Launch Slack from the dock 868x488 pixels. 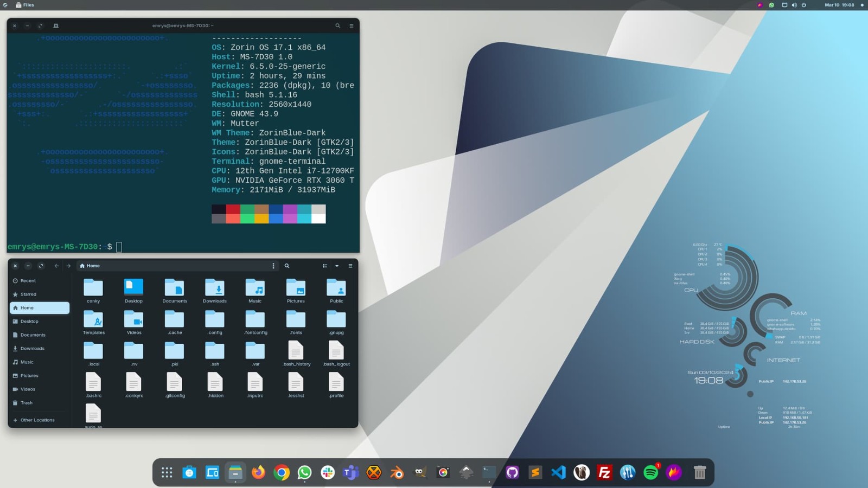328,473
